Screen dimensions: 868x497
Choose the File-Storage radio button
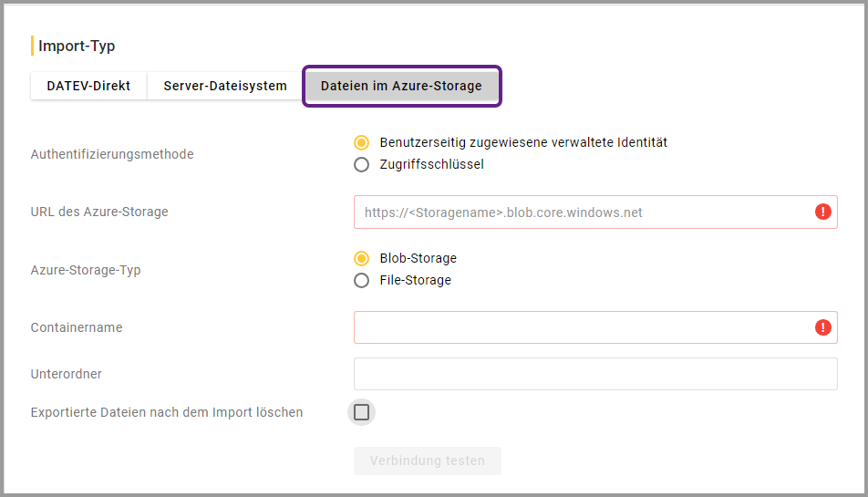(362, 281)
